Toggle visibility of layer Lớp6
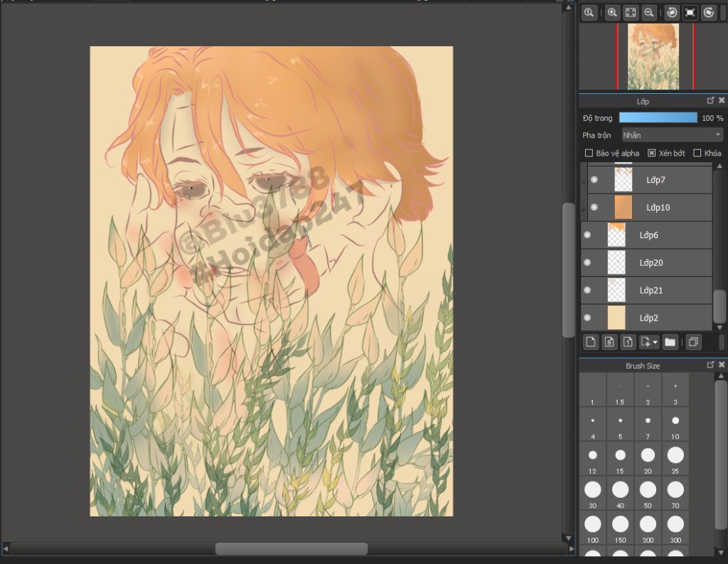Image resolution: width=728 pixels, height=564 pixels. coord(587,235)
